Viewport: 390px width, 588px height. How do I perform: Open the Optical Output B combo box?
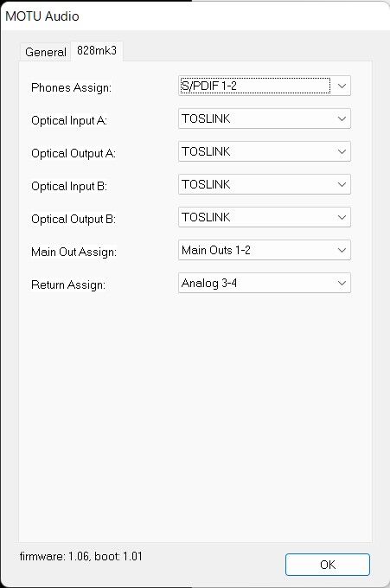(265, 217)
